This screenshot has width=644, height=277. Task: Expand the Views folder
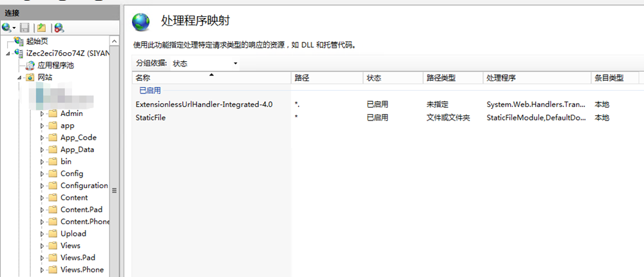[x=42, y=246]
